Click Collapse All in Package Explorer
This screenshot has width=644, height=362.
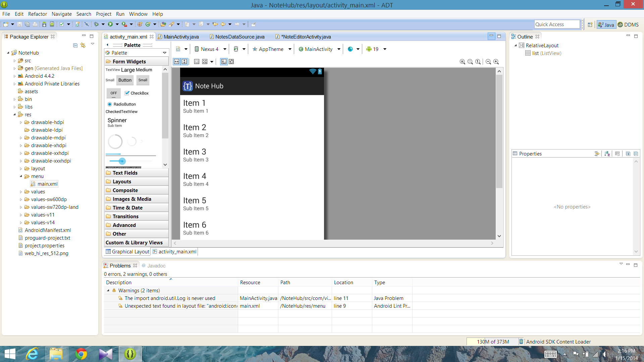(x=75, y=45)
